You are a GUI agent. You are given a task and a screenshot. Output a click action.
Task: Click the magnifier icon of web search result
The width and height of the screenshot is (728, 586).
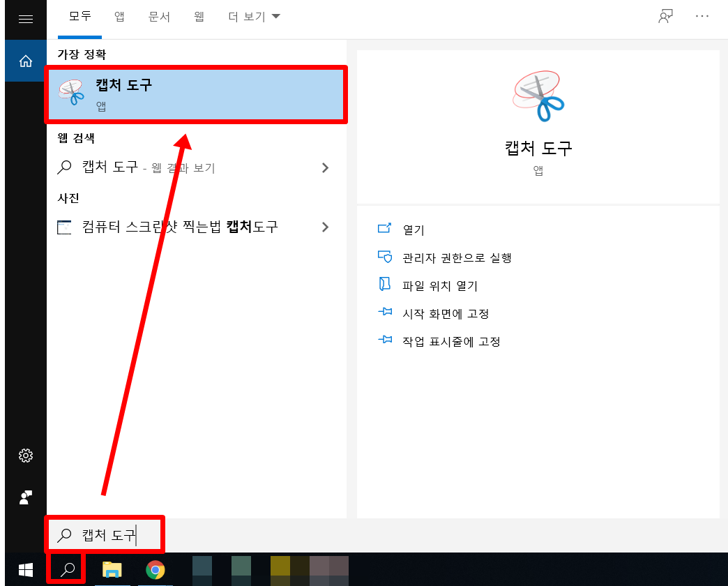pyautogui.click(x=64, y=167)
